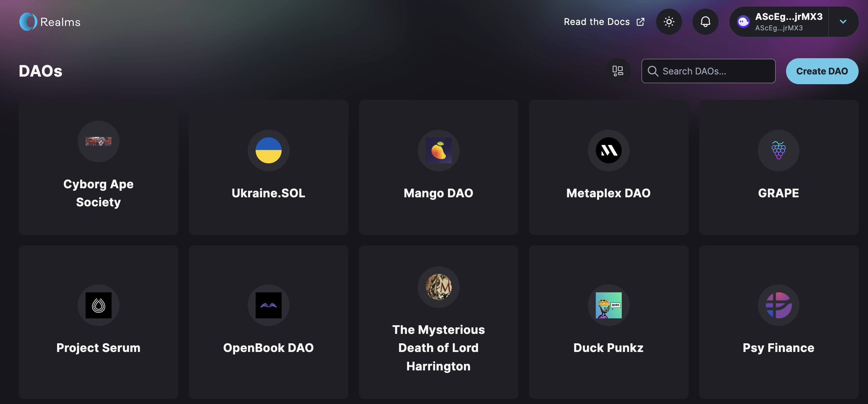Focus the Search DAOs input field
Image resolution: width=868 pixels, height=404 pixels.
point(708,71)
